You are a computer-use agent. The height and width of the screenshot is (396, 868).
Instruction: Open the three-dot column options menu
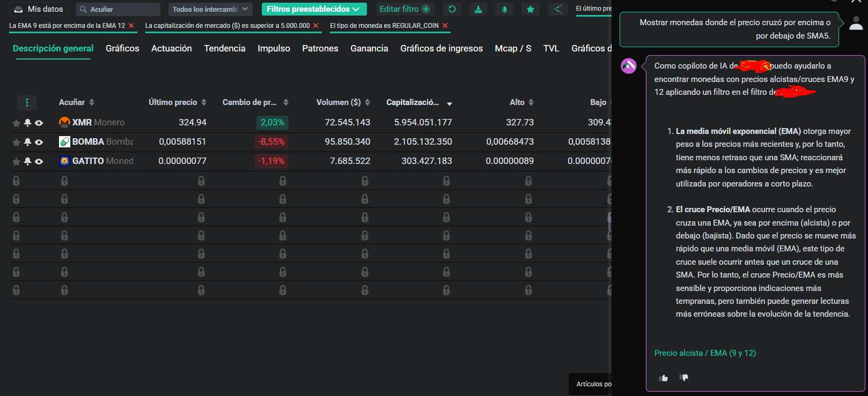coord(27,102)
